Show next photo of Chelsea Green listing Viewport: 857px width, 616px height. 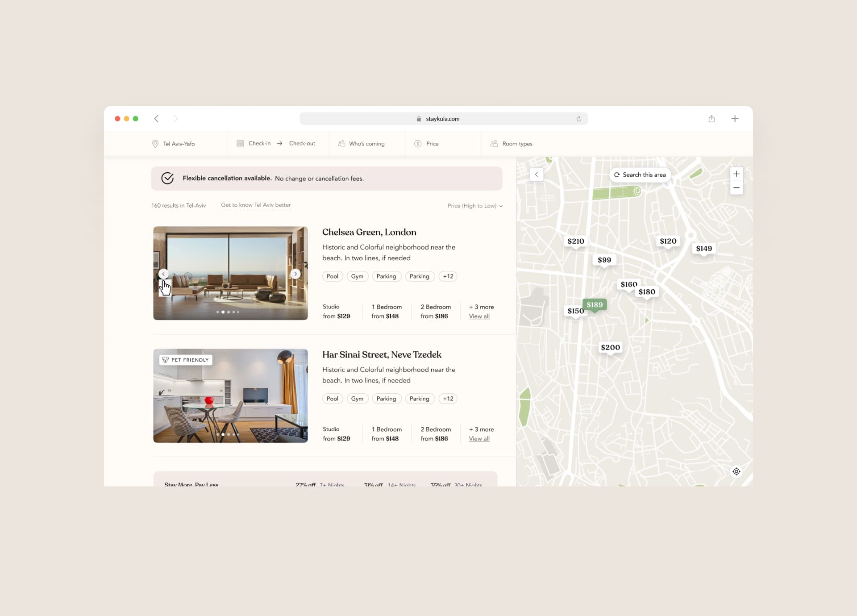click(295, 274)
